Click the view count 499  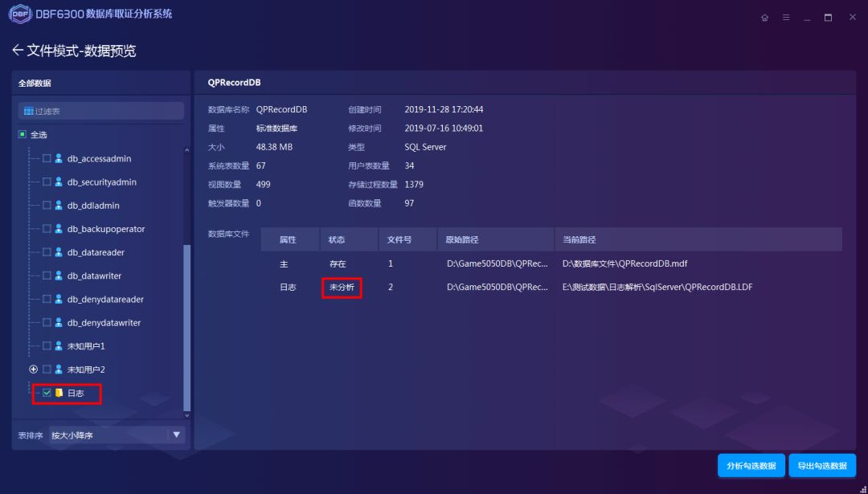(264, 184)
